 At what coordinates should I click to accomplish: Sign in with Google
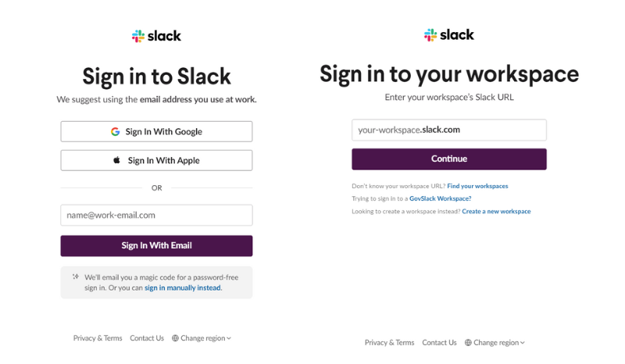coord(156,131)
